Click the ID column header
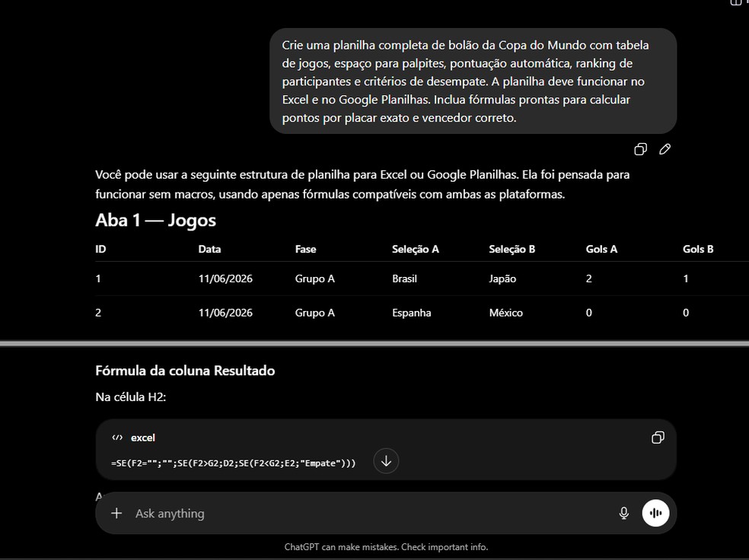Image resolution: width=749 pixels, height=560 pixels. click(x=100, y=250)
